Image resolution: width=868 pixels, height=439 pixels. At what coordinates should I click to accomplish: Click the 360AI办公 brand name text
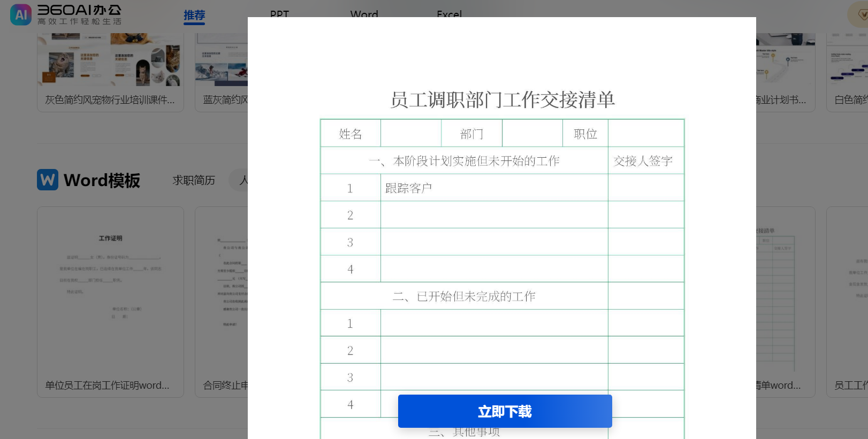click(79, 10)
